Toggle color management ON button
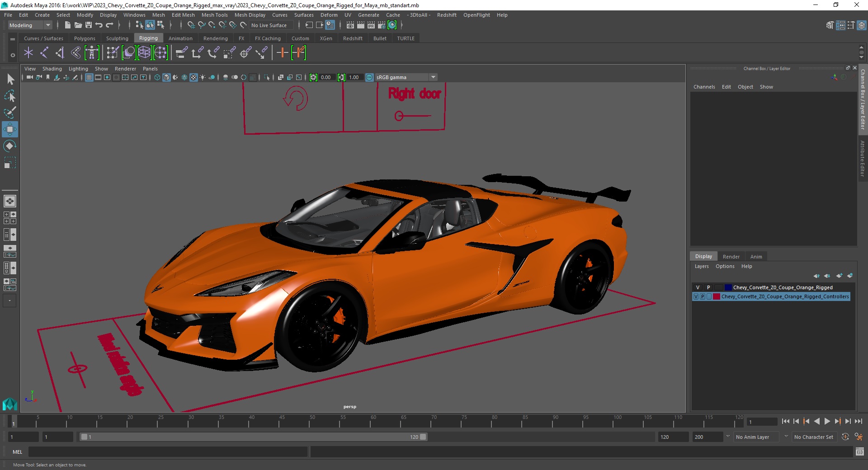This screenshot has width=868, height=470. point(369,77)
